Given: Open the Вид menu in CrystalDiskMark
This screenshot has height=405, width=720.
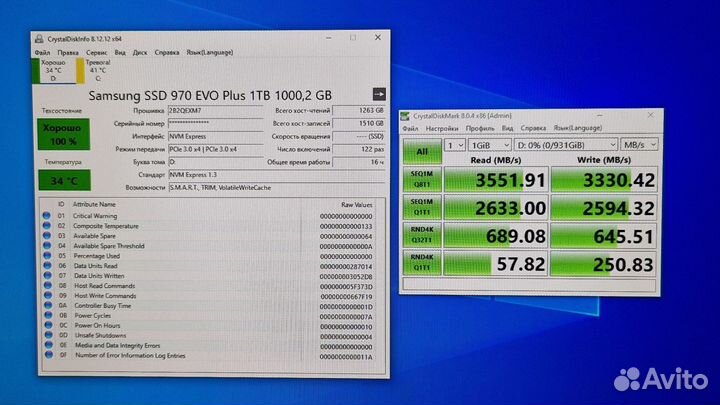Looking at the screenshot, I should (x=507, y=128).
